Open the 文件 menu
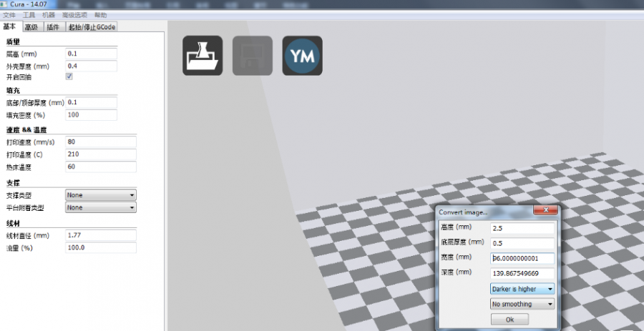The width and height of the screenshot is (644, 331). 9,15
